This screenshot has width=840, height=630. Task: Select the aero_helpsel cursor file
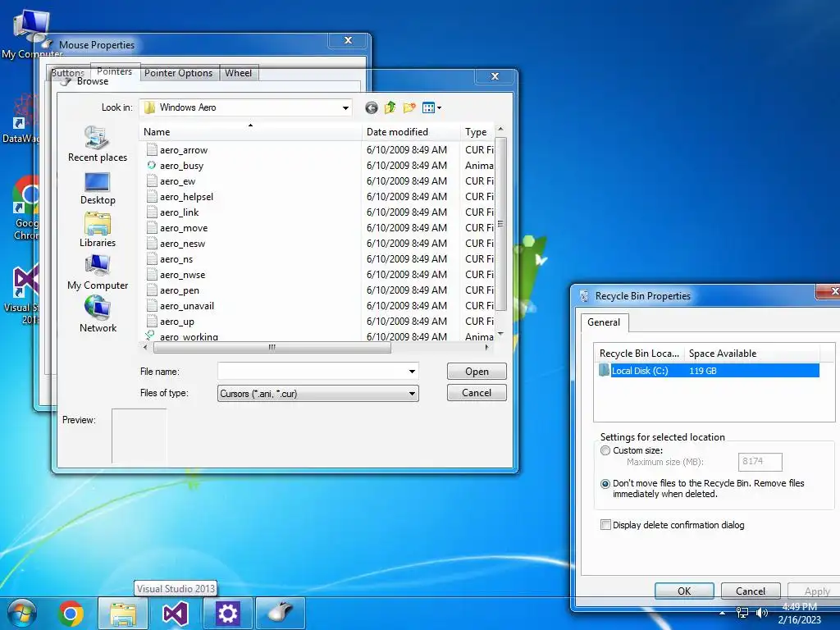pyautogui.click(x=180, y=197)
